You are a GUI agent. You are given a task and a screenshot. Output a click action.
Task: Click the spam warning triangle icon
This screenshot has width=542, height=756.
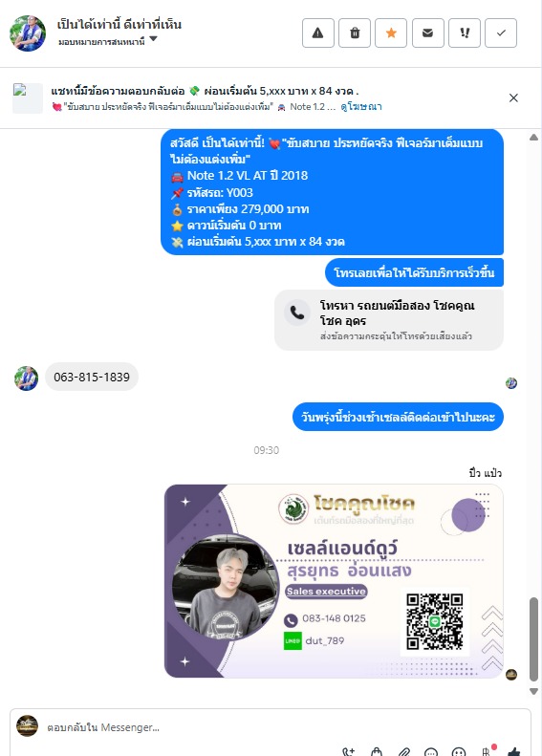(x=317, y=32)
